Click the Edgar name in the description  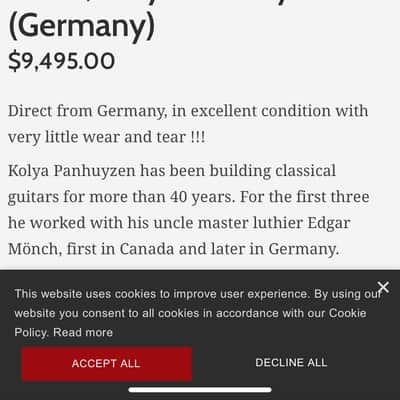pyautogui.click(x=329, y=223)
